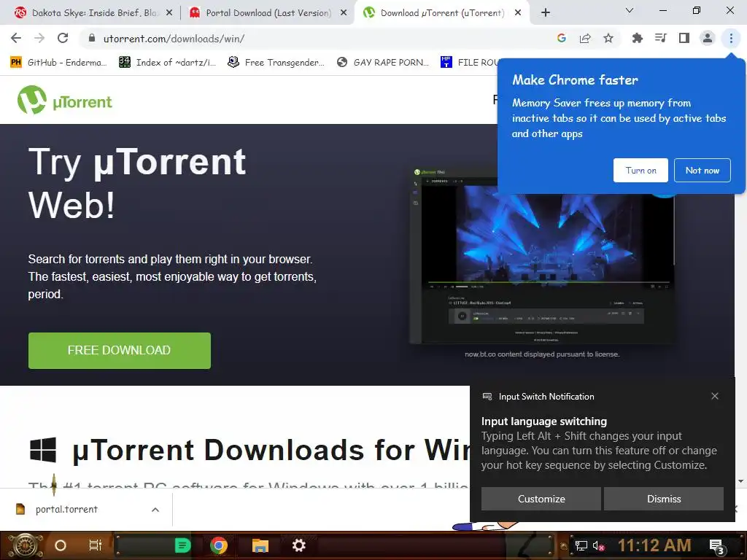Image resolution: width=747 pixels, height=560 pixels.
Task: Open the Chrome profile avatar
Action: point(708,38)
